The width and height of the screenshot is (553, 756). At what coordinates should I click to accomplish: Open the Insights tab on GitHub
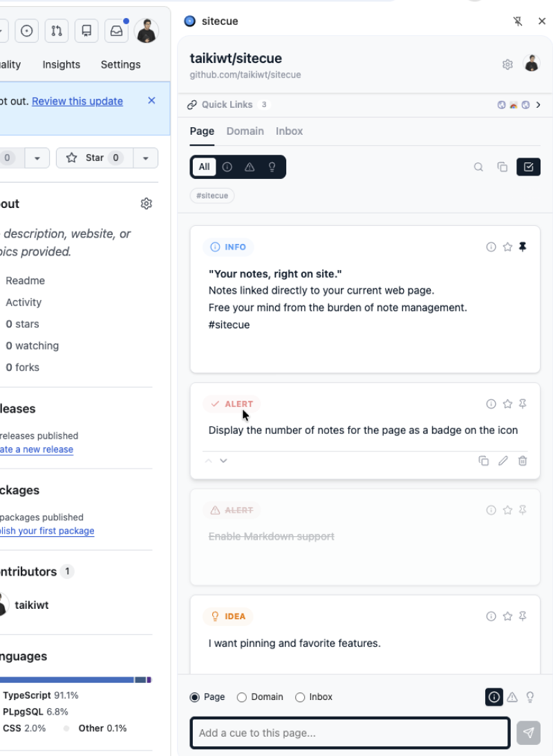click(x=62, y=64)
